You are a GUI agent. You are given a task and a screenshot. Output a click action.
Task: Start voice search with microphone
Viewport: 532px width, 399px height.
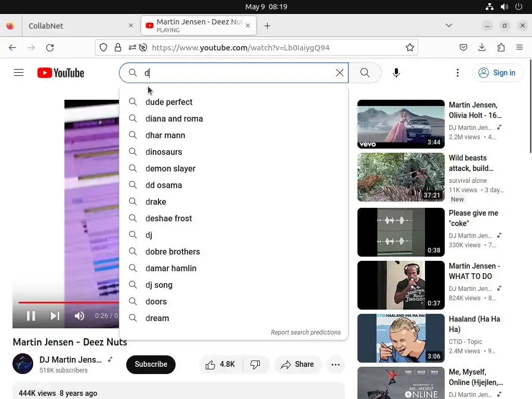click(396, 73)
